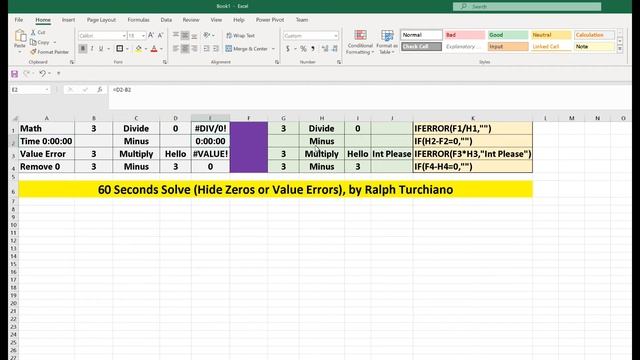Open the font name dropdown

point(124,36)
